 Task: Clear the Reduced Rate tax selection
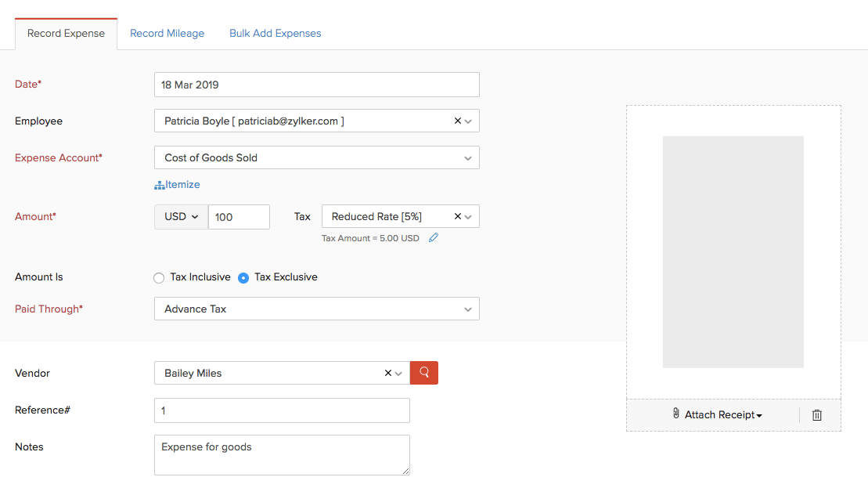(x=458, y=216)
